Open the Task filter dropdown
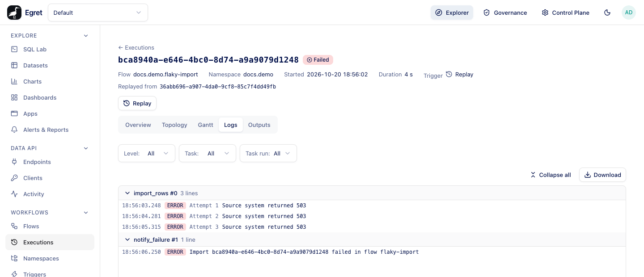The image size is (644, 277). 208,153
